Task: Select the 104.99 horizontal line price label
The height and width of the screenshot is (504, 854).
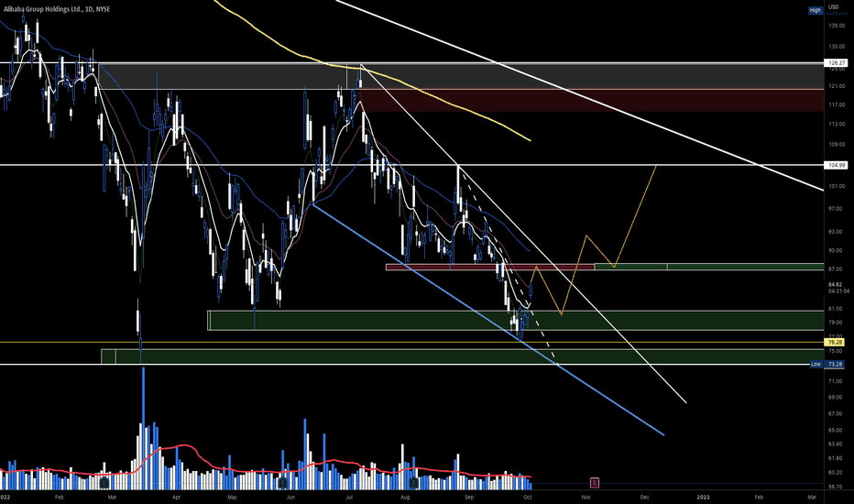Action: coord(836,165)
